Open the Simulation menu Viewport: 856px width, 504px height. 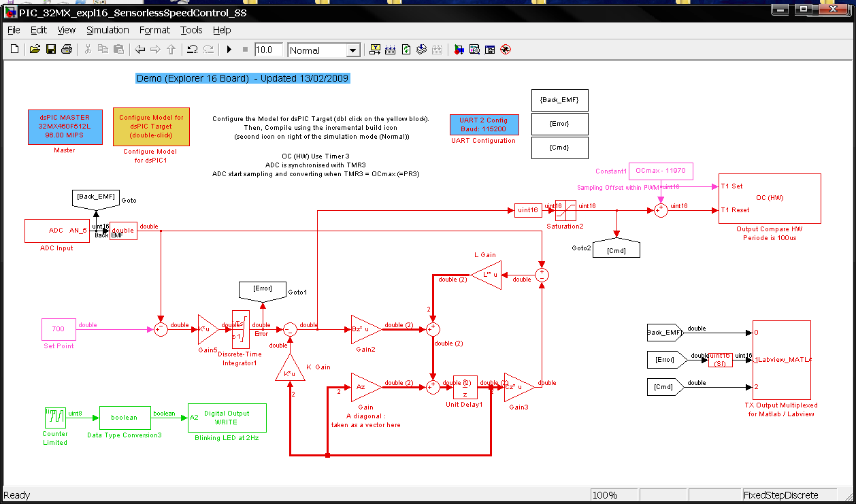coord(108,30)
